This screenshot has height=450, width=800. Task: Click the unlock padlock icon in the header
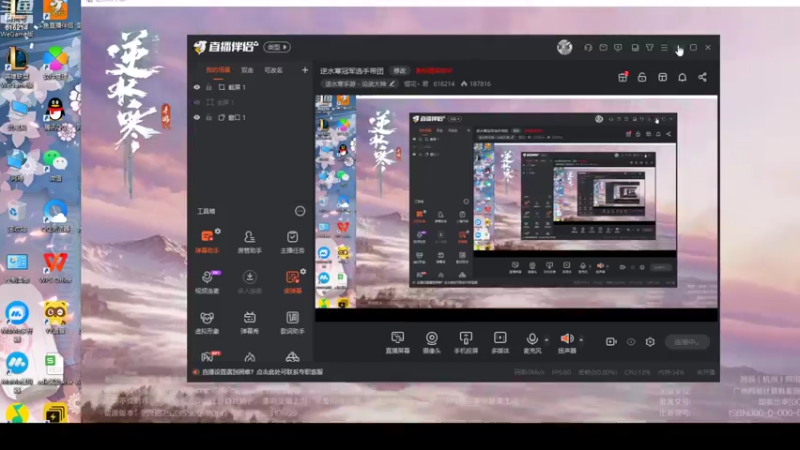point(642,77)
